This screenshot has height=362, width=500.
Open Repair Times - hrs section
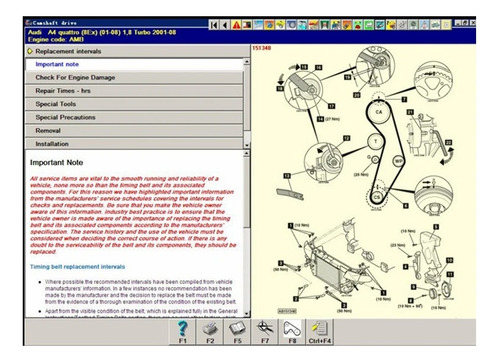coord(134,91)
